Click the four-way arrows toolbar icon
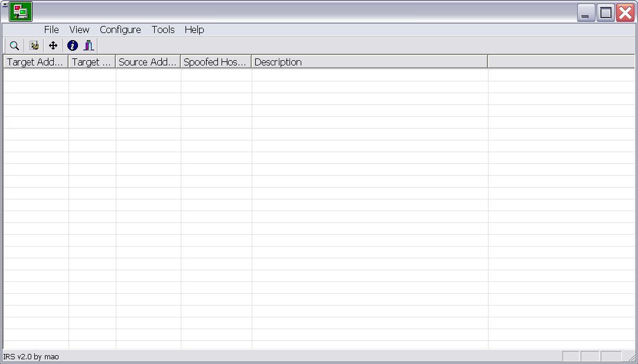 (53, 46)
